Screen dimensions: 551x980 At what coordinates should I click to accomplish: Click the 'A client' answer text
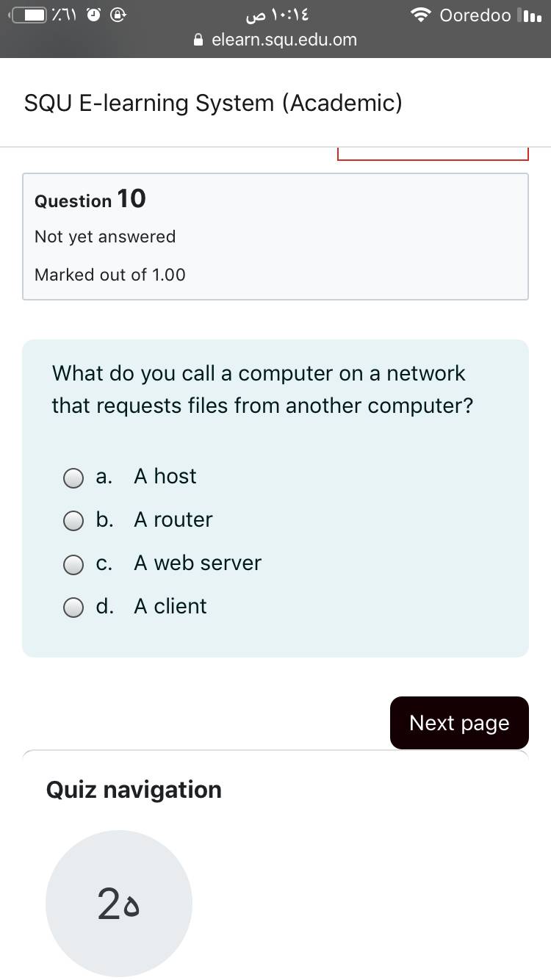(x=170, y=606)
